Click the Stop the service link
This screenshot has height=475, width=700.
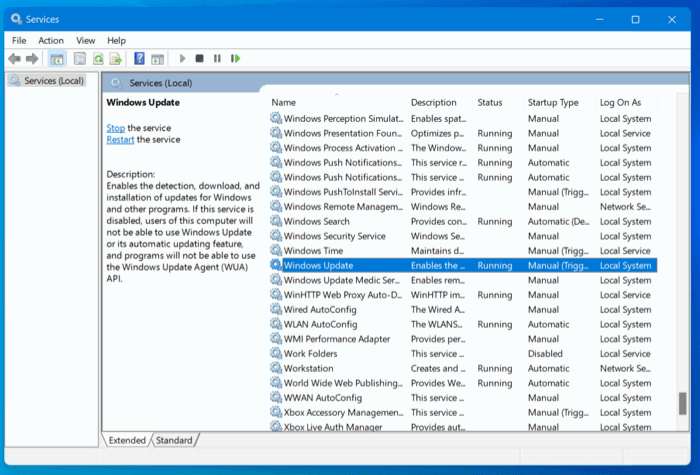click(x=116, y=128)
